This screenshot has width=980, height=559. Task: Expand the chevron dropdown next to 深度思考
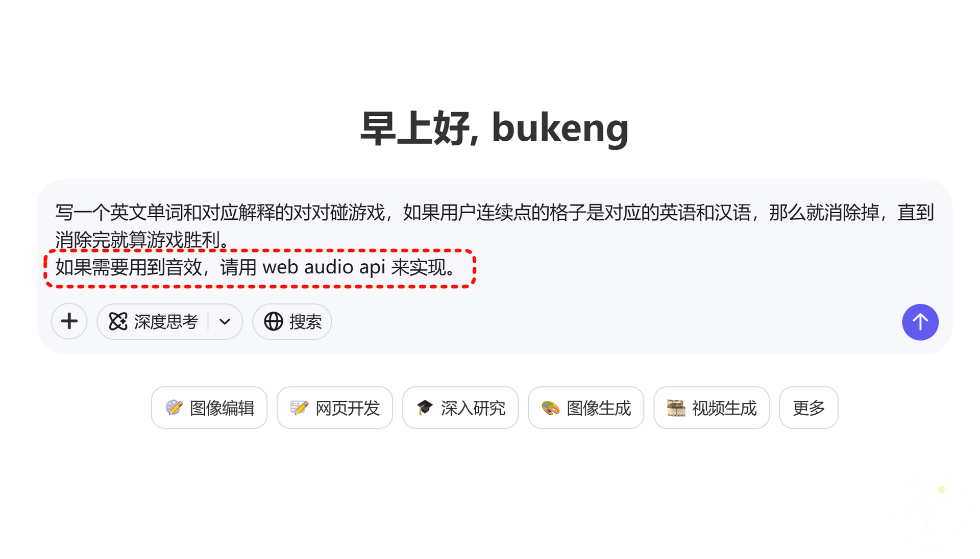225,322
